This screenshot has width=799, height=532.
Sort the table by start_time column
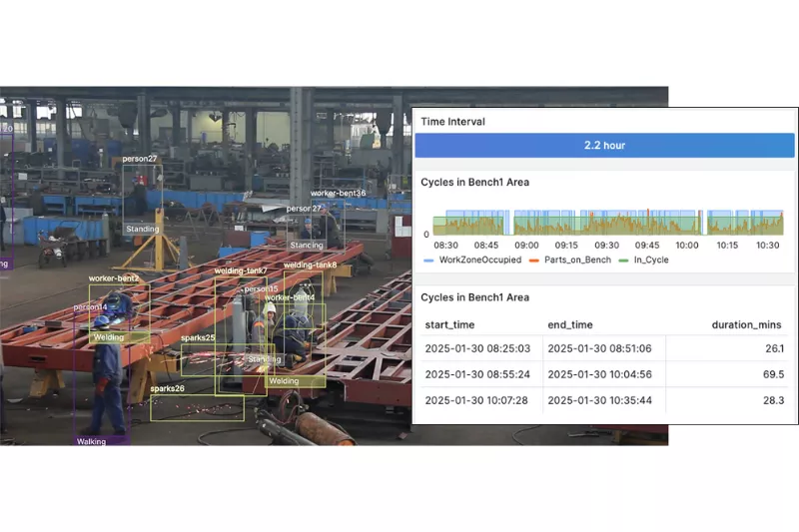coord(449,324)
